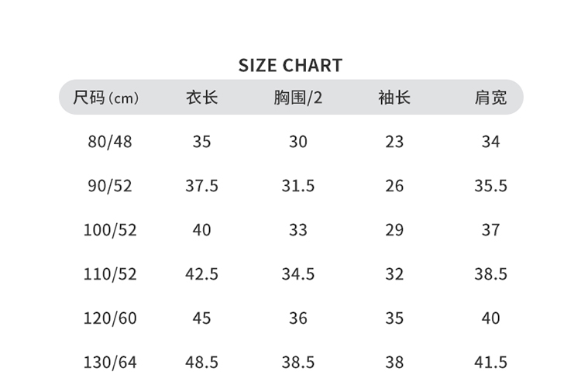The width and height of the screenshot is (581, 392).
Task: Select the 90/52 size row label
Action: [110, 186]
